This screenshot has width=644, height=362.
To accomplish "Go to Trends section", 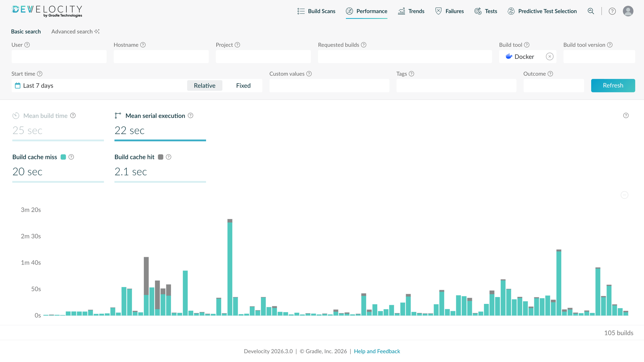I will point(411,11).
